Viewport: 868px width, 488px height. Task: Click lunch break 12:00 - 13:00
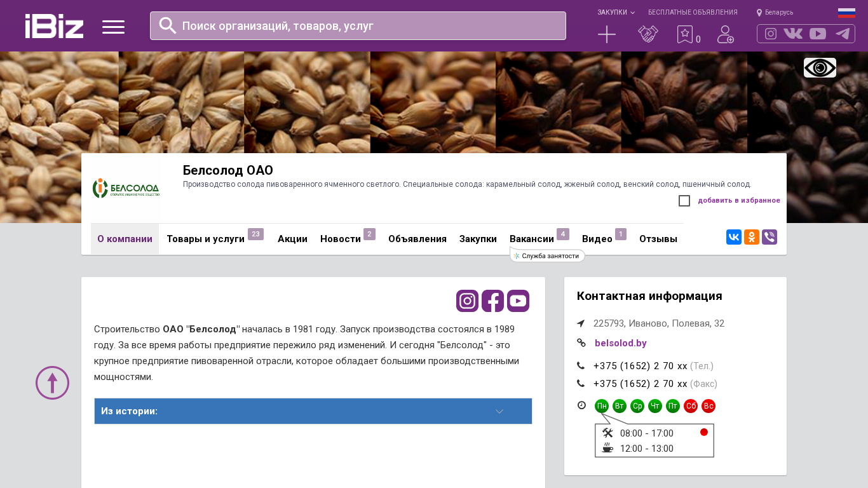[x=647, y=449]
